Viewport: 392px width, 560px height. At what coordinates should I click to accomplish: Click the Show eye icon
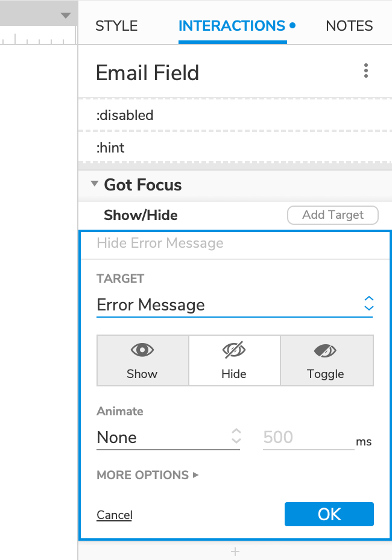[x=142, y=350]
